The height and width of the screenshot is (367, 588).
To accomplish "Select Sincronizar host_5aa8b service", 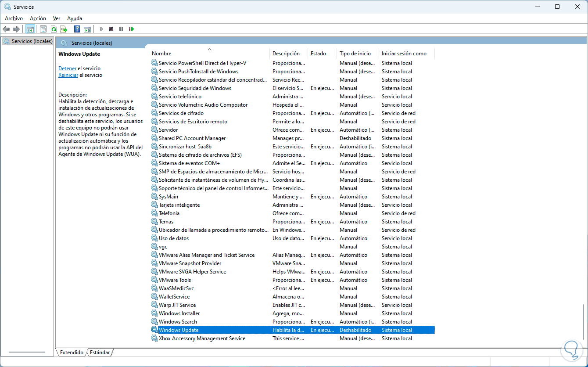I will (x=185, y=147).
